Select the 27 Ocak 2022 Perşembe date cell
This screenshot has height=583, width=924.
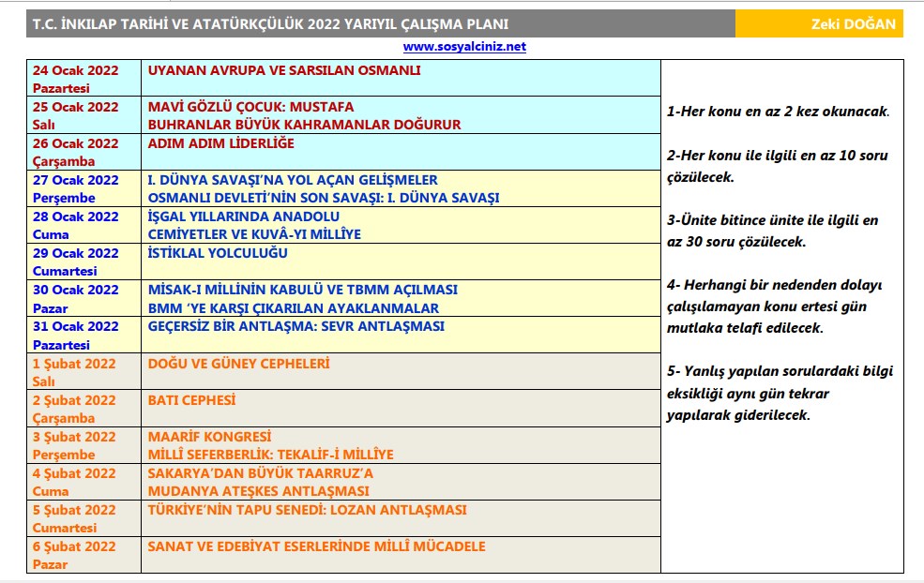pos(83,188)
